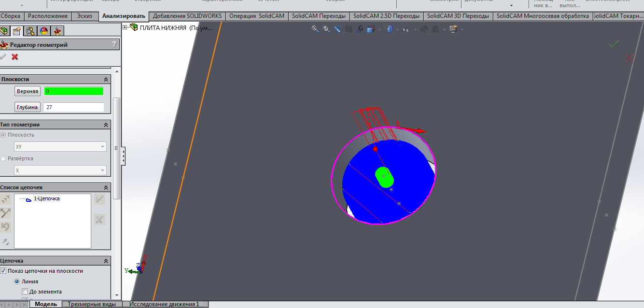Viewport: 644px width, 308px height.
Task: Switch to the Сборка ribbon tab
Action: pos(11,16)
